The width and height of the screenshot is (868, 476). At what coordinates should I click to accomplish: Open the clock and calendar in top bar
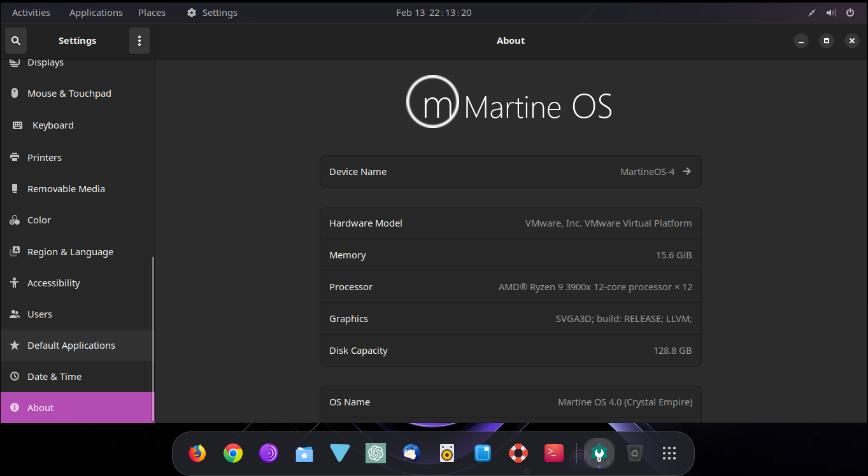click(x=434, y=13)
